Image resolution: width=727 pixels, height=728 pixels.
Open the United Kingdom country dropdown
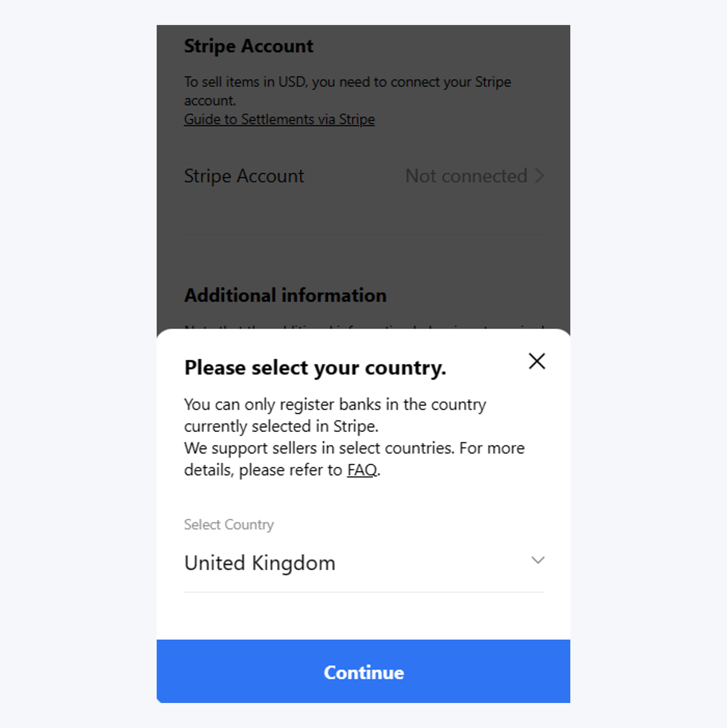(260, 563)
